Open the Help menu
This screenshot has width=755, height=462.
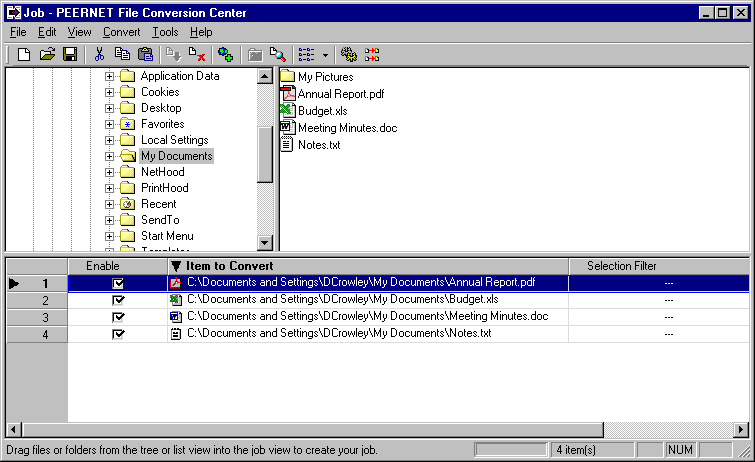tap(201, 32)
